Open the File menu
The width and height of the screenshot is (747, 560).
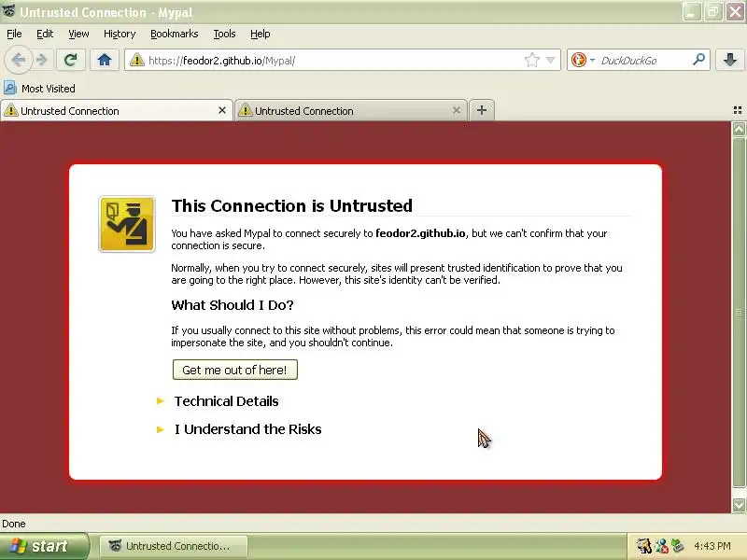pyautogui.click(x=14, y=34)
